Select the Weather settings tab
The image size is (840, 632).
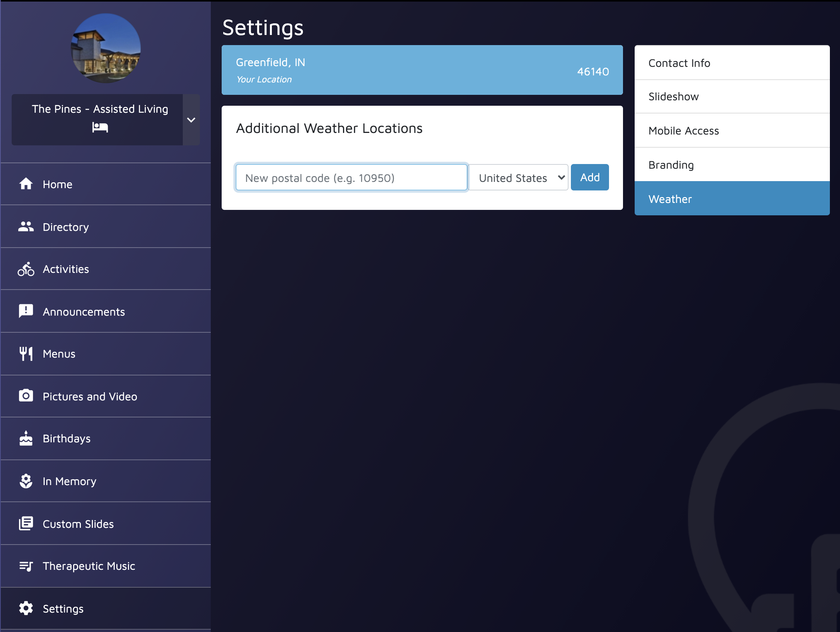click(732, 199)
